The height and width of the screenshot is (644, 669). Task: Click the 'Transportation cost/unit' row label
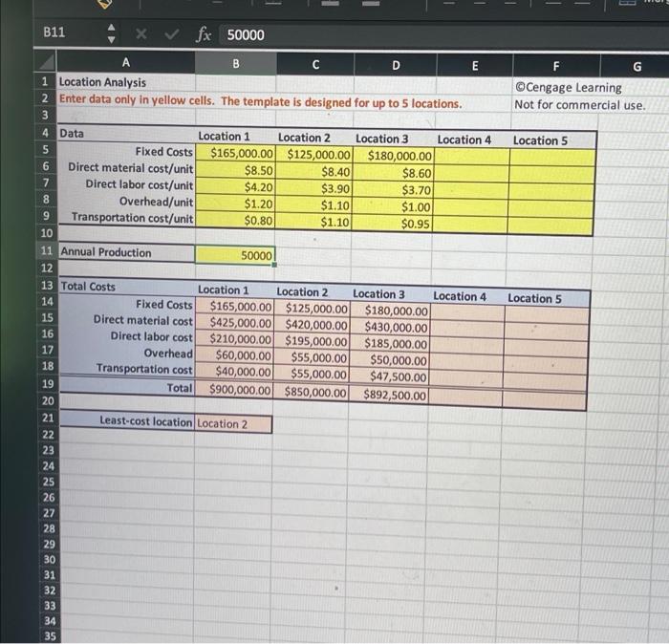tap(132, 218)
